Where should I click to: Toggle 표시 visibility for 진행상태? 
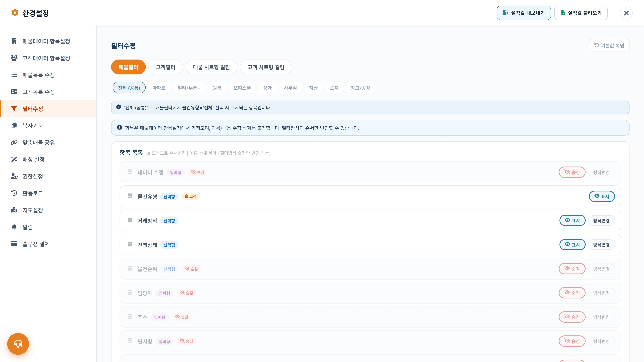[x=572, y=245]
